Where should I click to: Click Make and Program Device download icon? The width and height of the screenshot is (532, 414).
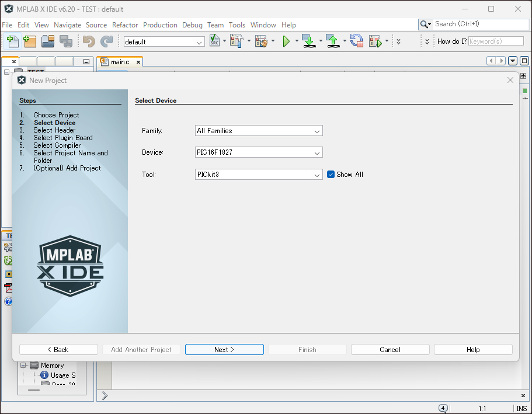coord(309,41)
